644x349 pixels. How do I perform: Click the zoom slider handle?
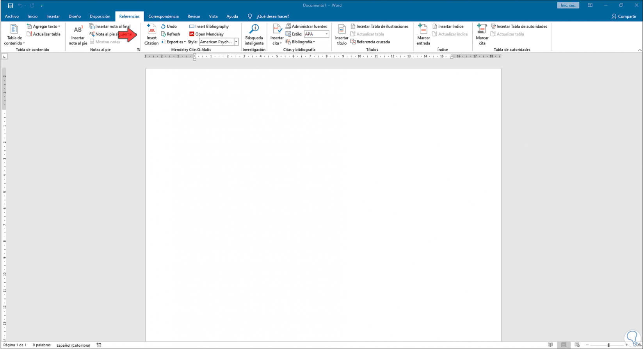608,345
